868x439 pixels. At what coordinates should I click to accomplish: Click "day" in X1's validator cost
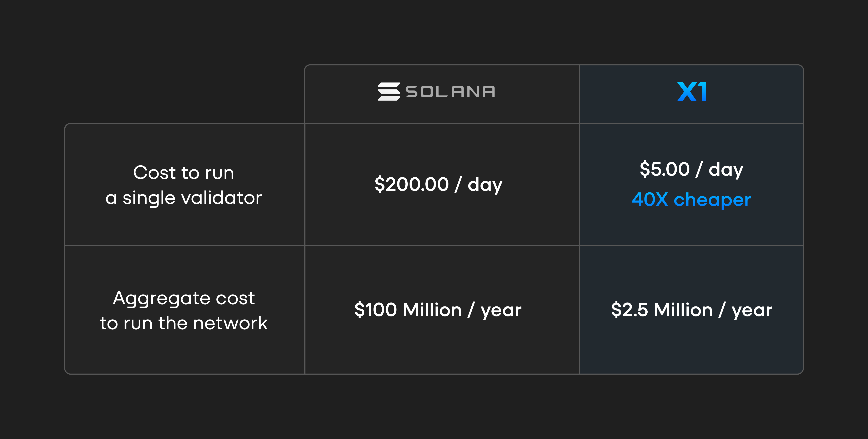point(726,170)
